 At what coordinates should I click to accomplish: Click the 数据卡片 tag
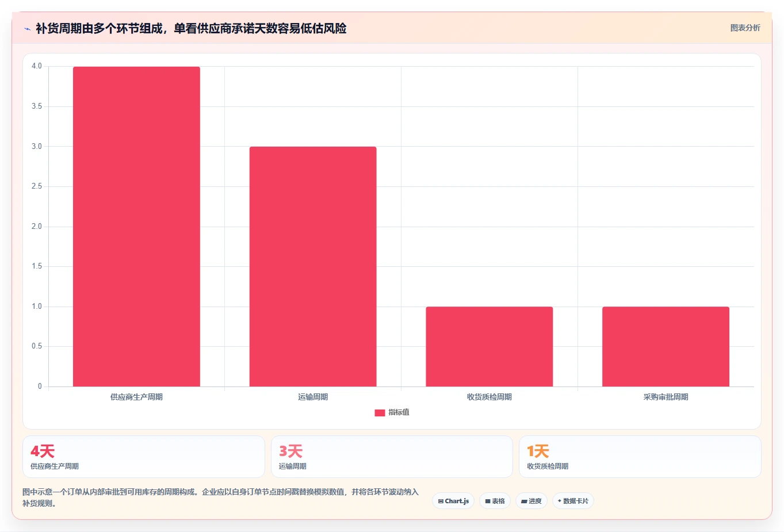pyautogui.click(x=573, y=501)
